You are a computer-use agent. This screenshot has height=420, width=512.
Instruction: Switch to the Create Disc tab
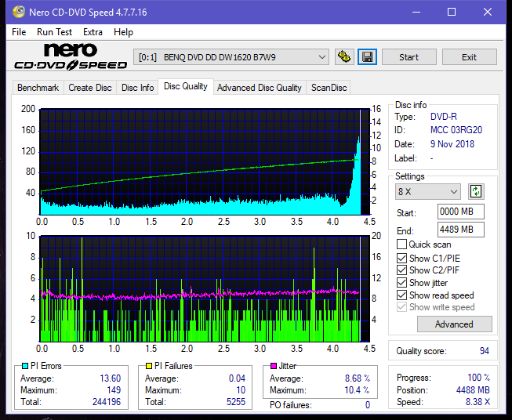click(90, 88)
